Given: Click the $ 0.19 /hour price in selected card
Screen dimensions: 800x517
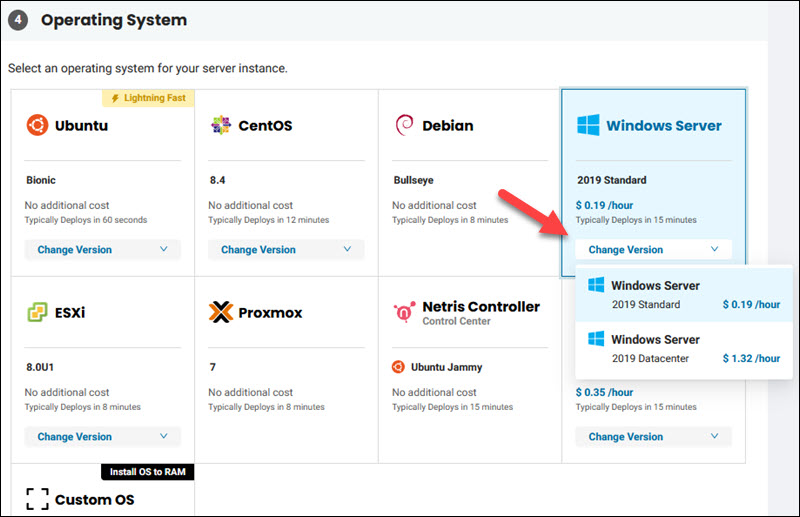Looking at the screenshot, I should point(604,205).
